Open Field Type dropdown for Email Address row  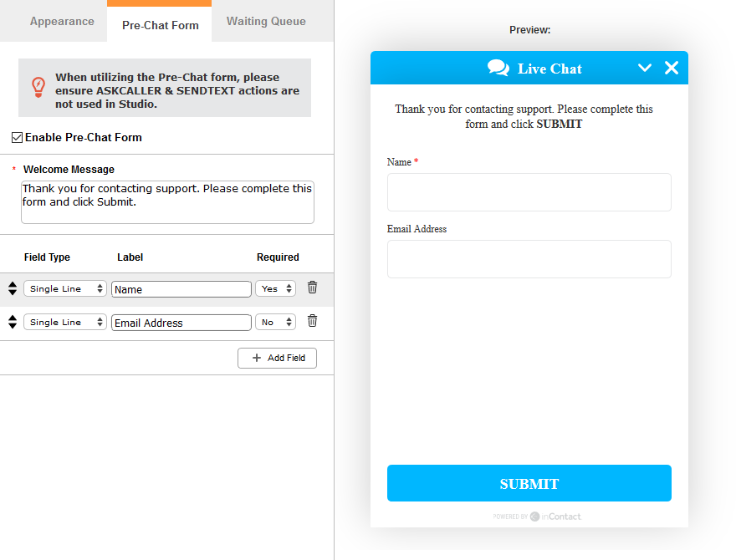click(65, 323)
